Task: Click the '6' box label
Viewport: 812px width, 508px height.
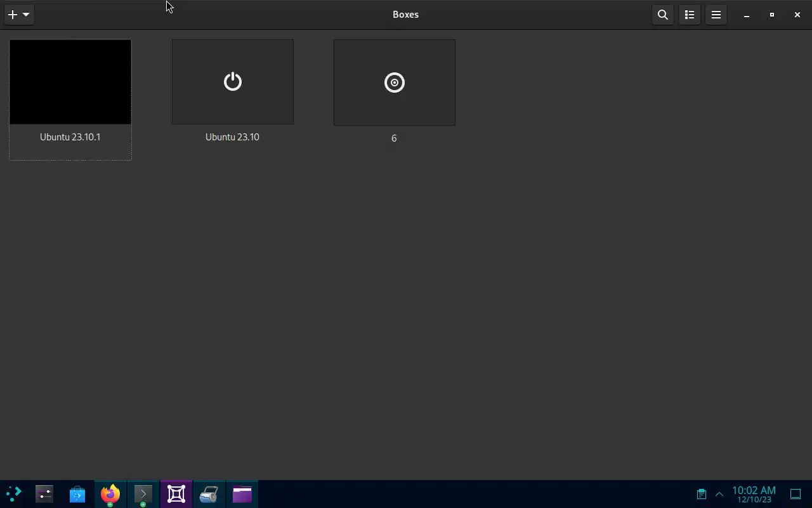Action: (x=394, y=138)
